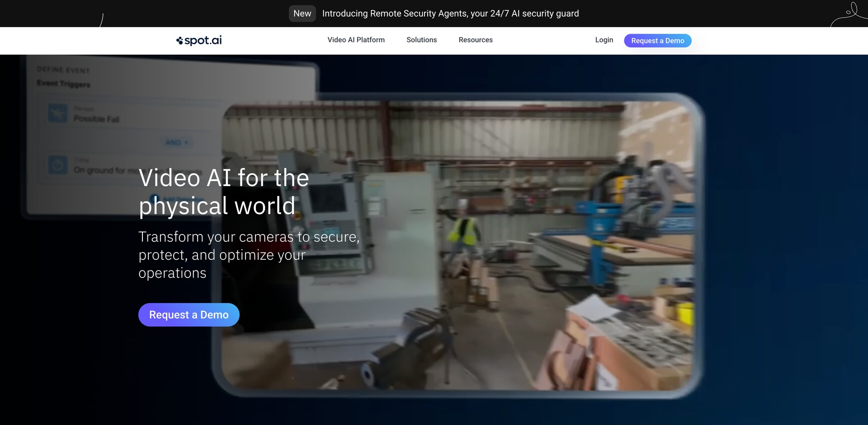
Task: Click the hero Request a Demo button
Action: point(189,315)
